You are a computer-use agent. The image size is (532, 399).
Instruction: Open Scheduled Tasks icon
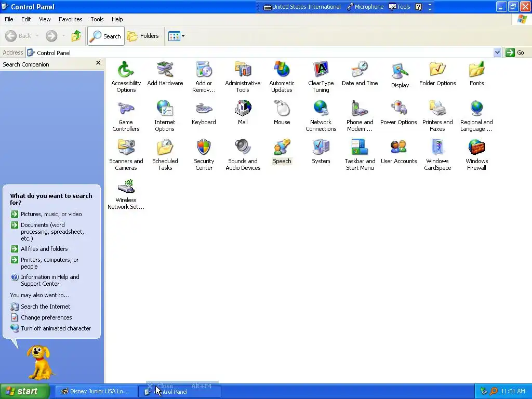165,154
